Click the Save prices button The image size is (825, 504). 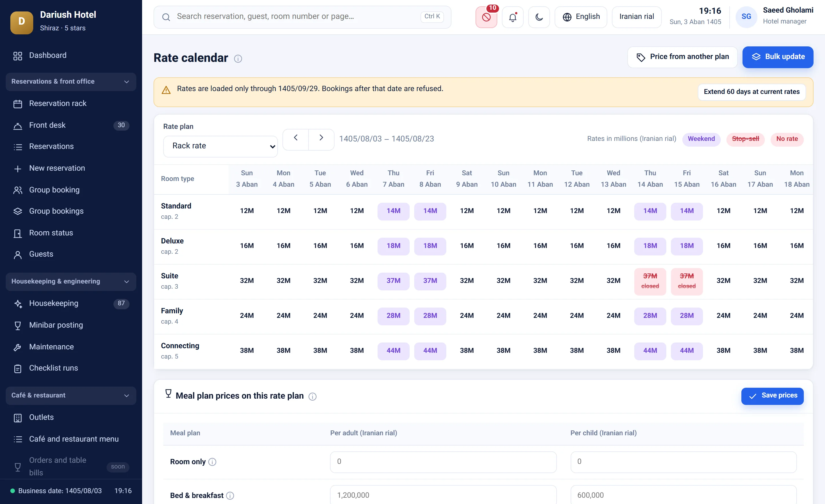(772, 396)
